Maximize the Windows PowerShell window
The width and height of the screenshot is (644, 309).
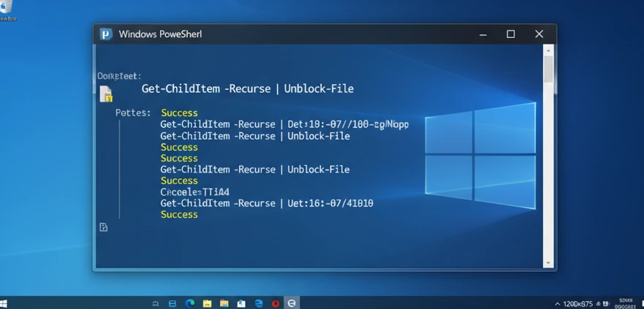510,34
